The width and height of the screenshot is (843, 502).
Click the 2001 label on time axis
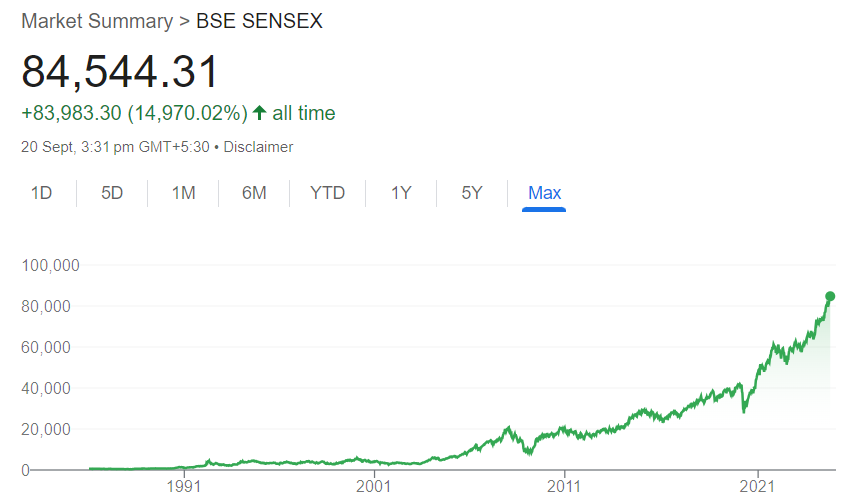coord(374,486)
